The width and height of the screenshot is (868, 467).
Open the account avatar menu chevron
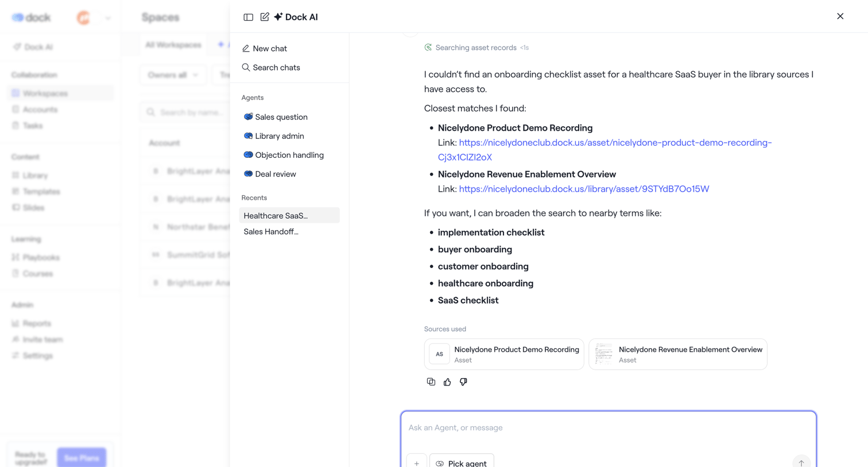(108, 18)
